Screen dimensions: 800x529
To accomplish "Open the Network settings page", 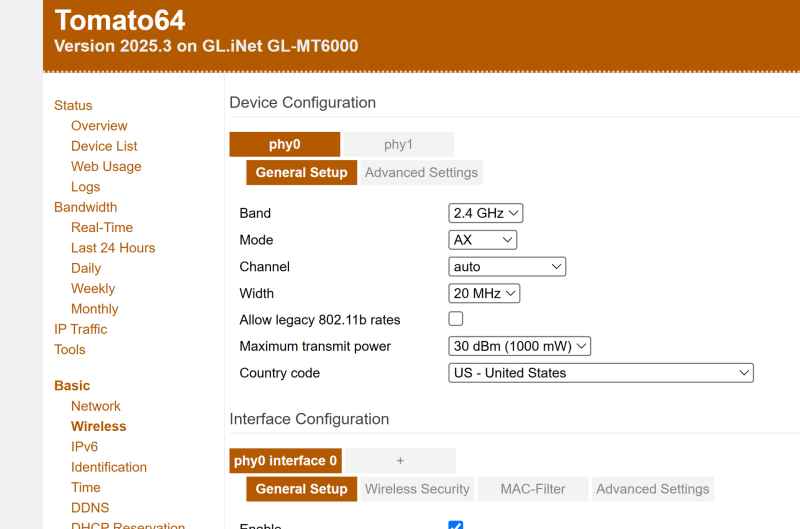I will coord(95,406).
